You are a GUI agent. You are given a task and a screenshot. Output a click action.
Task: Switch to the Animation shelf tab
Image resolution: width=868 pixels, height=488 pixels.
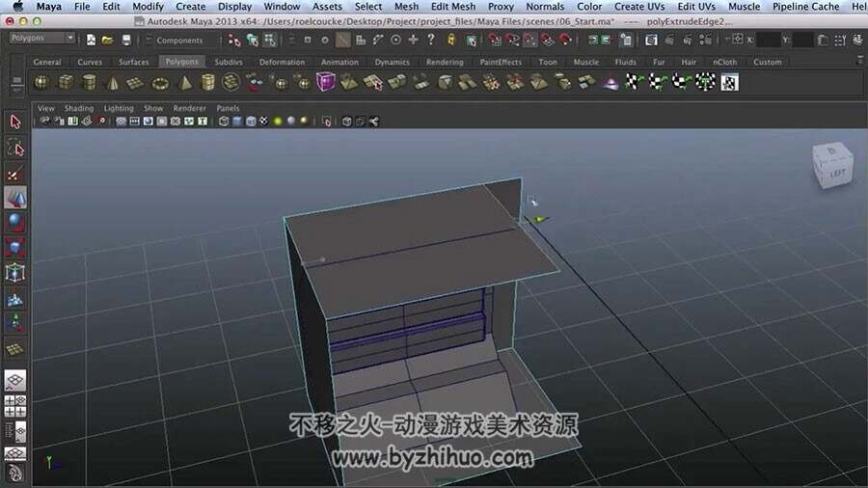click(339, 62)
